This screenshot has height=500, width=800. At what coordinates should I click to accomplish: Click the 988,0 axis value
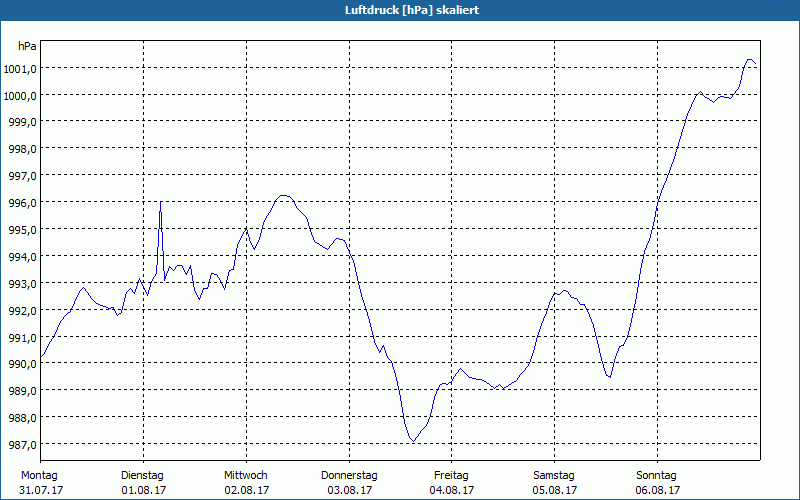click(x=22, y=418)
